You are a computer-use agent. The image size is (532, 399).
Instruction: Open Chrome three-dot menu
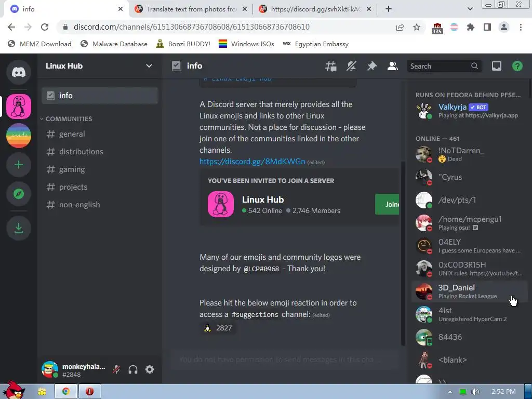(x=521, y=27)
